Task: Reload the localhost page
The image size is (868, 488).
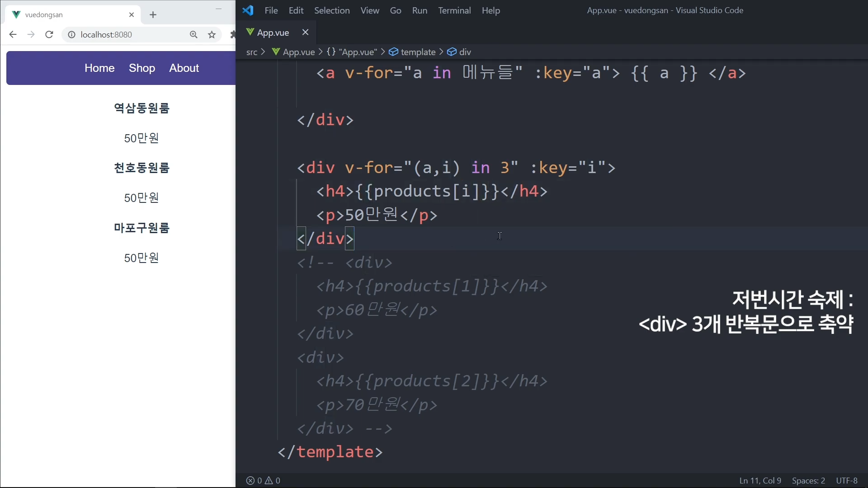Action: pyautogui.click(x=49, y=35)
